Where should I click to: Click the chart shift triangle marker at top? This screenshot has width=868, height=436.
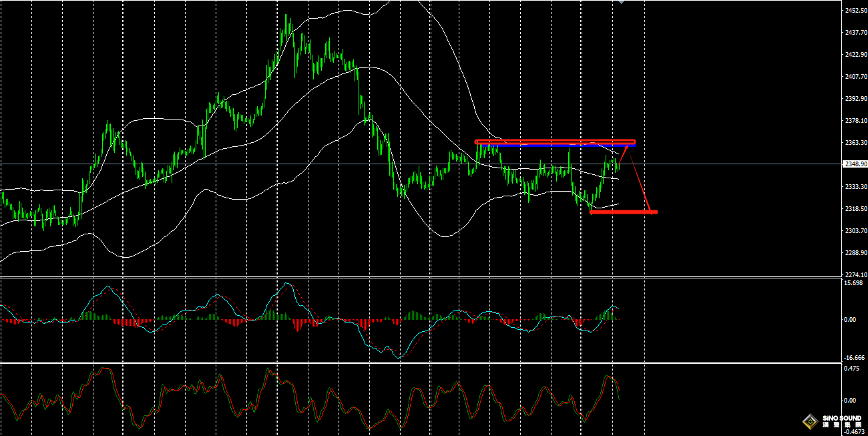click(x=621, y=2)
